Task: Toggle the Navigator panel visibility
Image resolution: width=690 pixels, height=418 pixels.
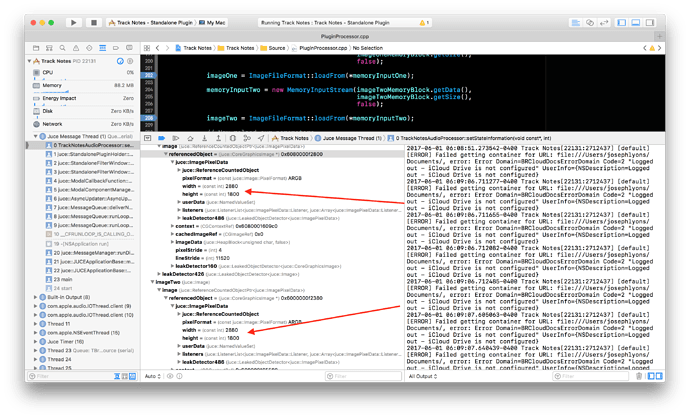Action: [x=621, y=22]
